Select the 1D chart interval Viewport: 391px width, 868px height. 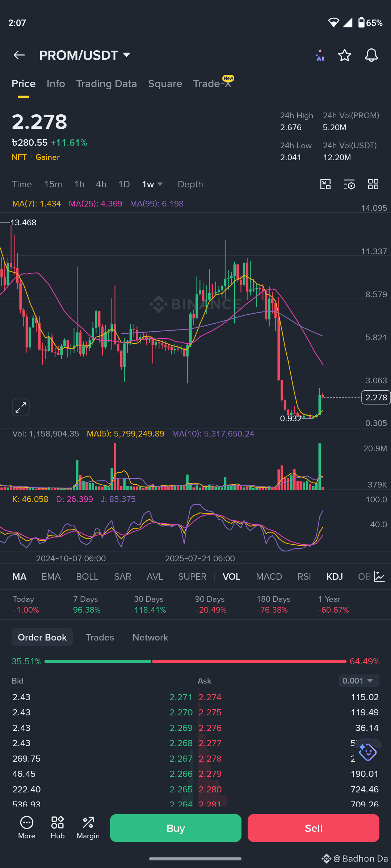click(x=124, y=184)
